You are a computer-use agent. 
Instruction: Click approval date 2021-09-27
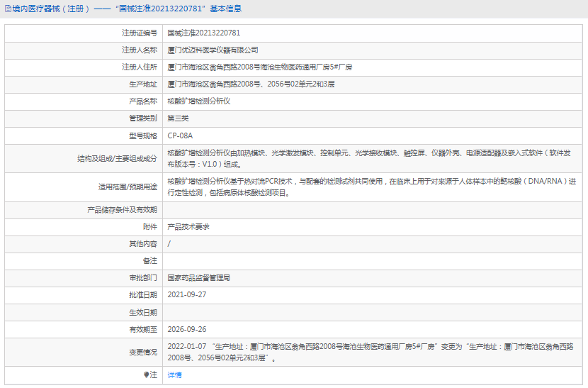pos(187,295)
